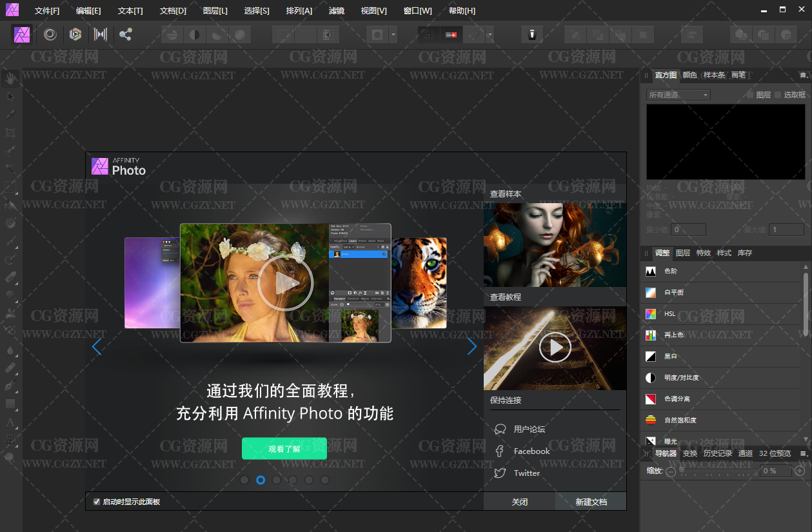
Task: Click the Export Persona share icon
Action: coord(125,34)
